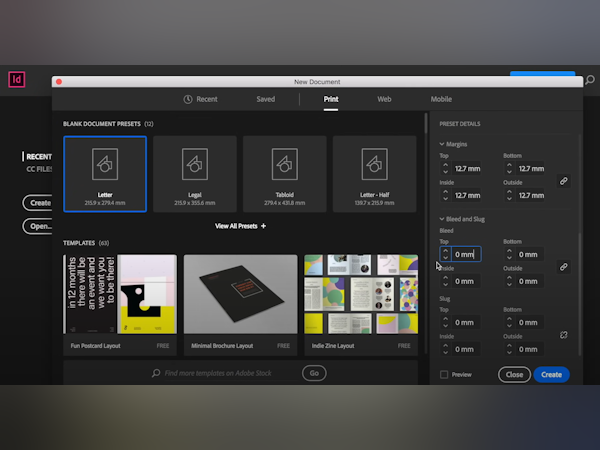Click the Bleed Outside 0 mm field
This screenshot has width=600, height=450.
point(530,281)
